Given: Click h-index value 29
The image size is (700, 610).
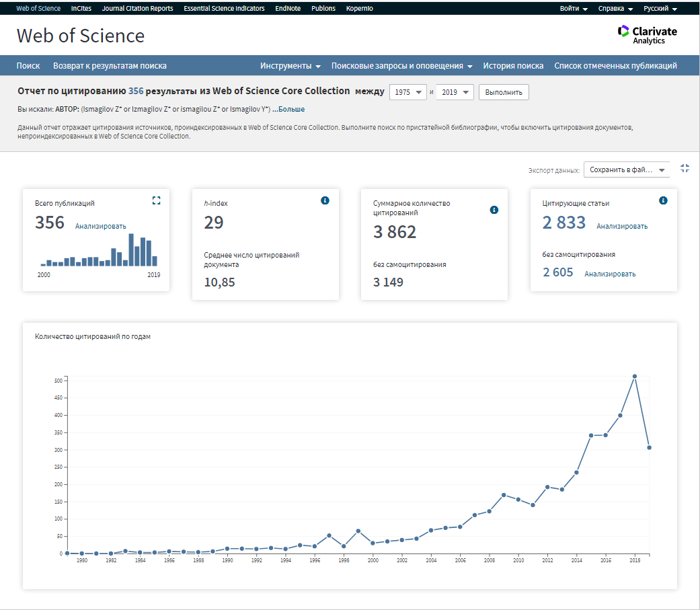Looking at the screenshot, I should click(x=213, y=223).
